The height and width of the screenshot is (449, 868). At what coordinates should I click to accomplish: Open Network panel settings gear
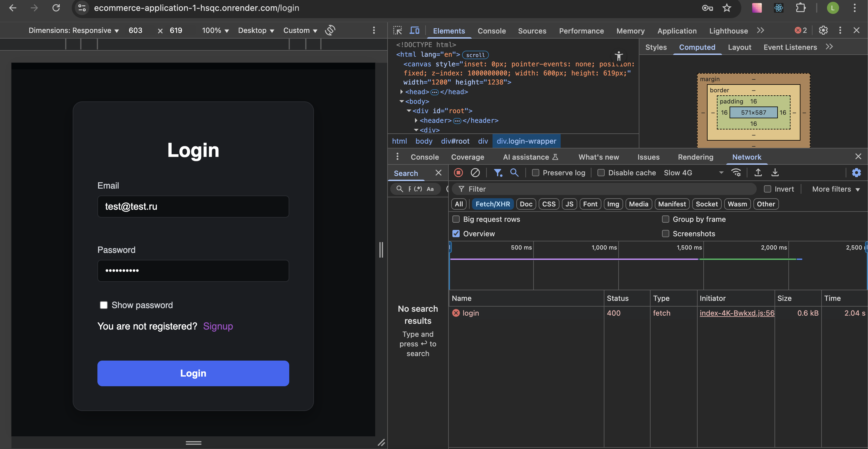click(856, 173)
